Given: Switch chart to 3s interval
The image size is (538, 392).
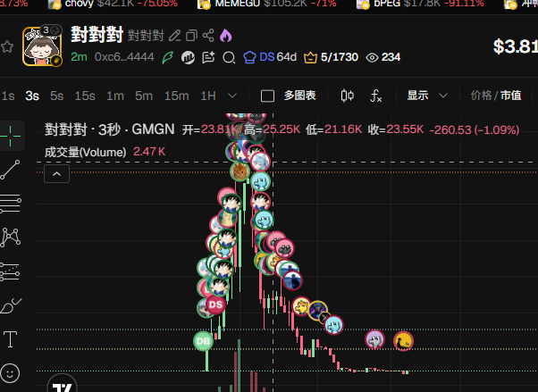Looking at the screenshot, I should pyautogui.click(x=32, y=96).
